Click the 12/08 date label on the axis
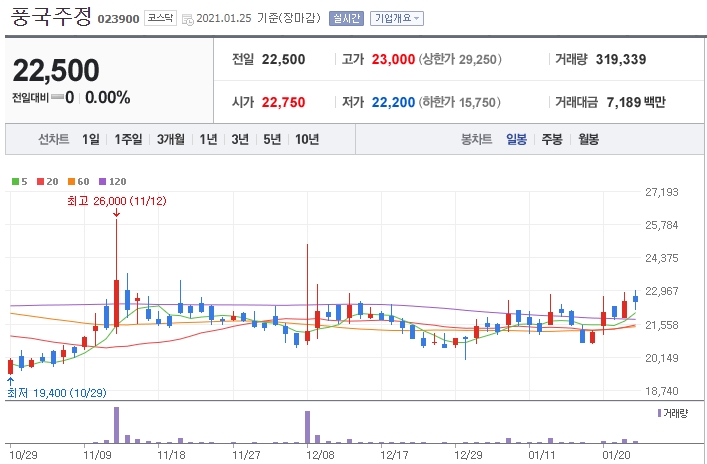The image size is (707, 464). pos(320,455)
